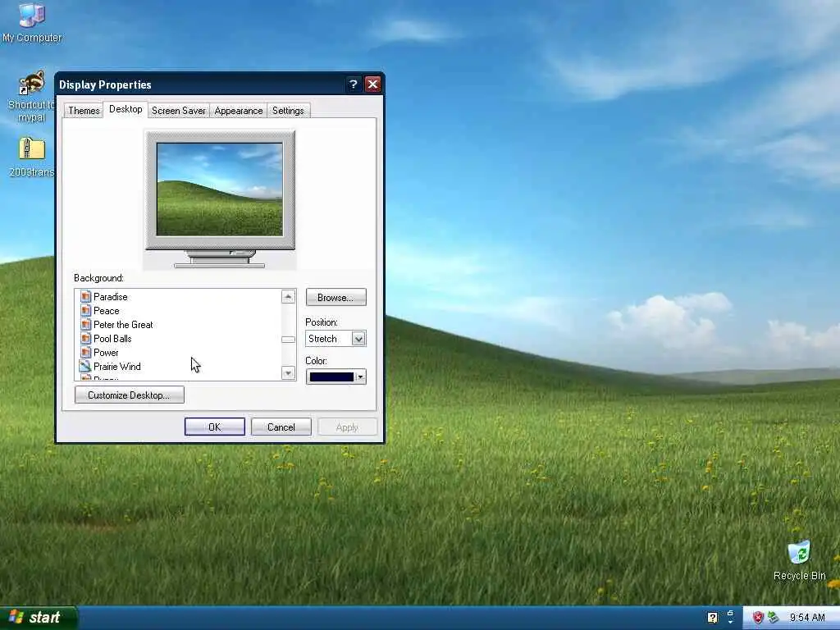Image resolution: width=840 pixels, height=630 pixels.
Task: Switch to the Themes tab
Action: point(84,111)
